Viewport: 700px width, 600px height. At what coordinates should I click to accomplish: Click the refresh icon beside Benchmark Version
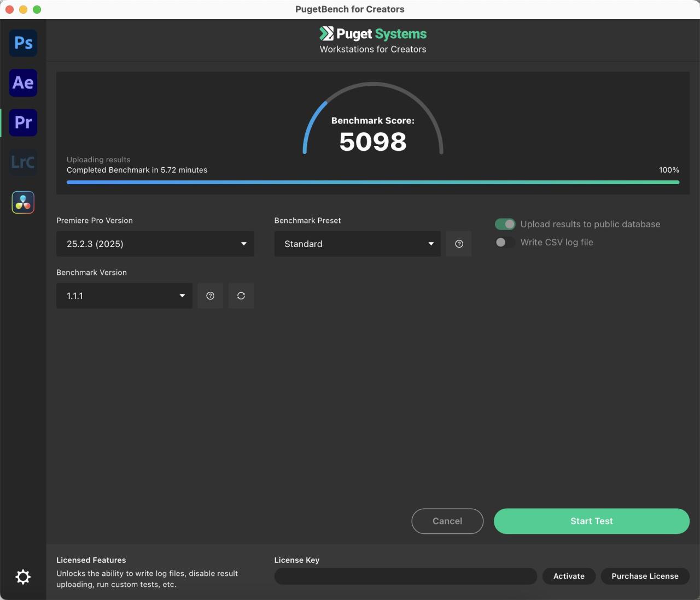pyautogui.click(x=241, y=296)
